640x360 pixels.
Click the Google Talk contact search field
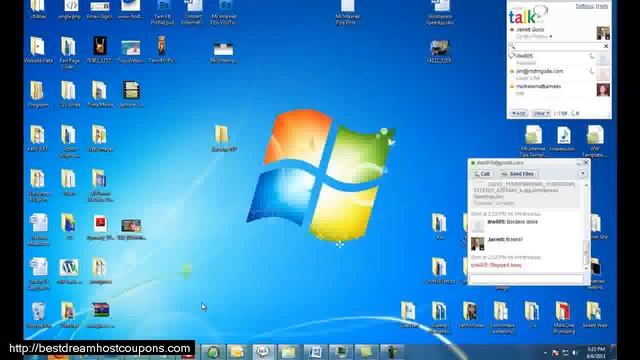point(558,46)
